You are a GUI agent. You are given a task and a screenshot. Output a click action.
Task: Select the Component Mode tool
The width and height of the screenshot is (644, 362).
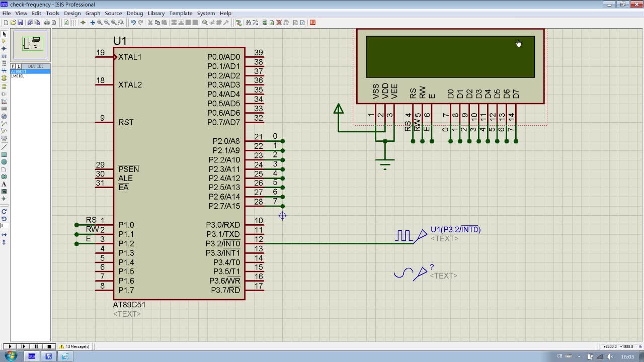pyautogui.click(x=4, y=41)
